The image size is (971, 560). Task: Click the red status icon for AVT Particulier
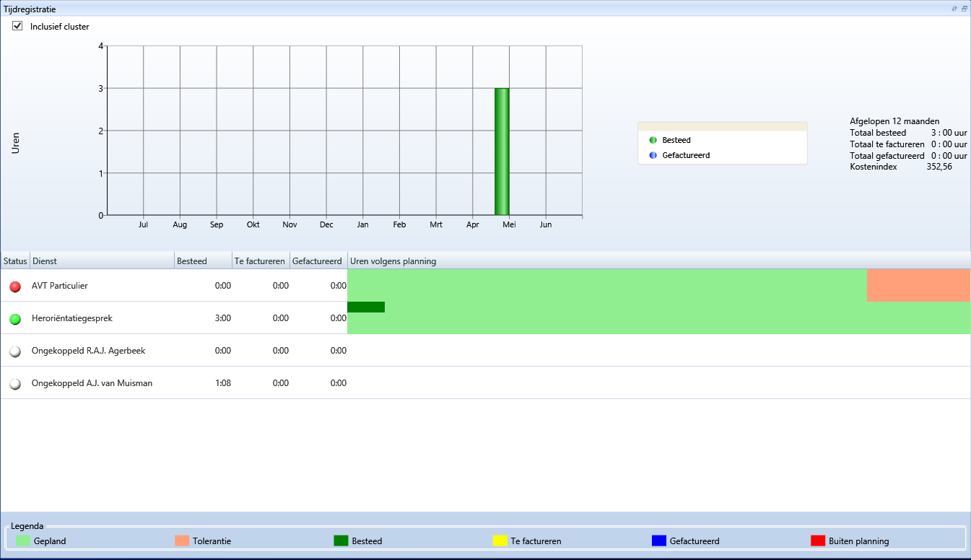coord(15,286)
